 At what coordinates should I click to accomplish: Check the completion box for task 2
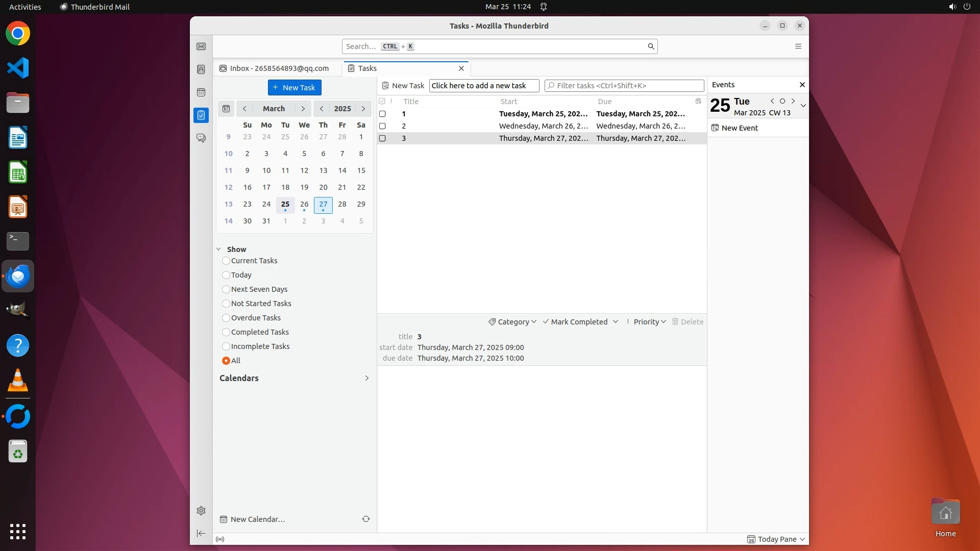[382, 126]
